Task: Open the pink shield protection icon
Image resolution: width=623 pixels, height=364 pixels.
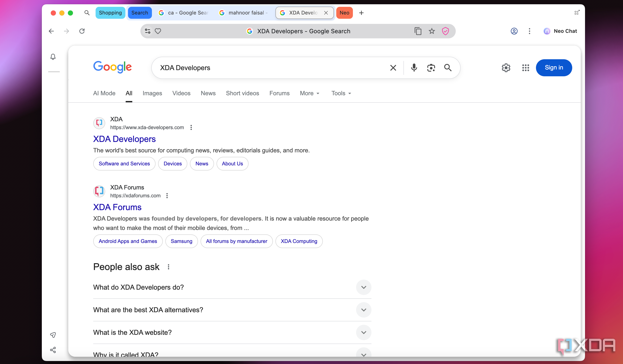Action: coord(445,31)
